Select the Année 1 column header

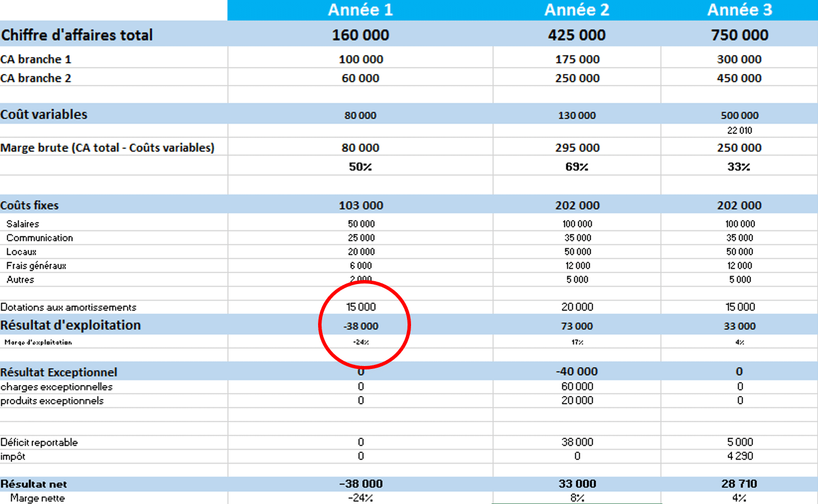[360, 10]
